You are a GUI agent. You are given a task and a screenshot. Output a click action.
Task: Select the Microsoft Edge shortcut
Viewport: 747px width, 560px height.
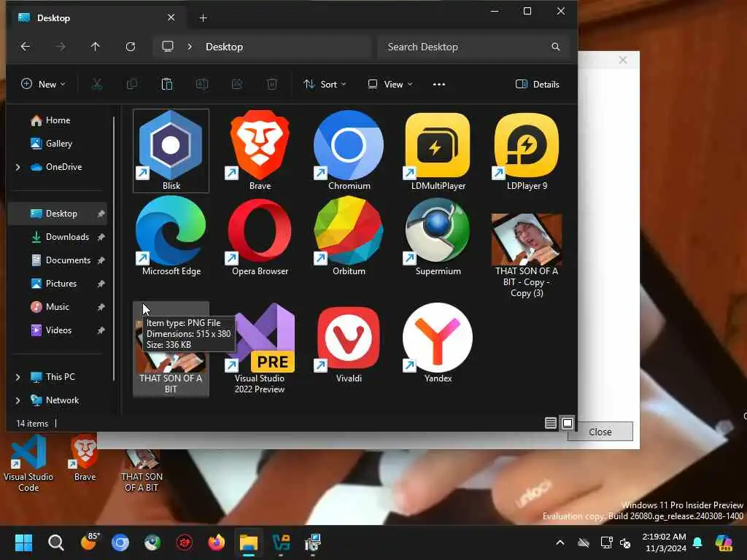point(171,237)
